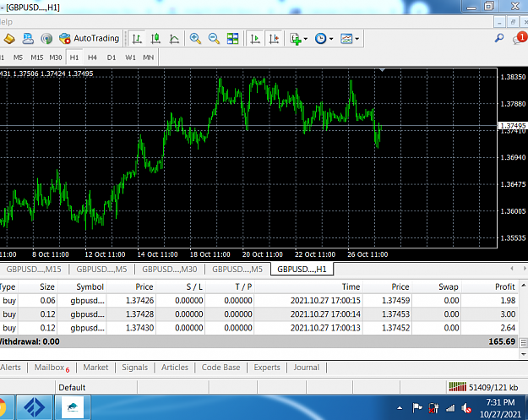Open the Help menu

tap(6, 22)
